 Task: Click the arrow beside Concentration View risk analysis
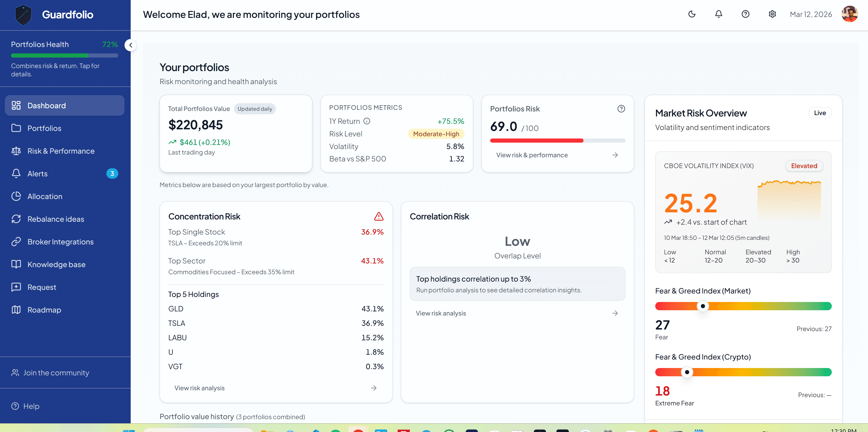coord(374,388)
